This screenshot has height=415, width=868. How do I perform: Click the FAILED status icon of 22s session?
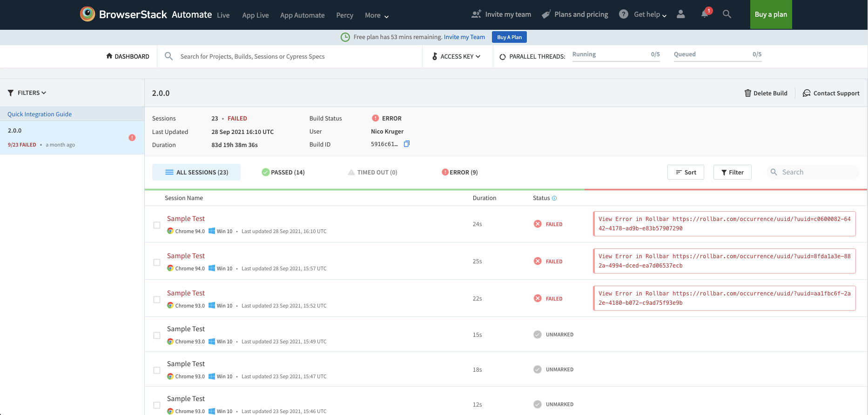point(538,298)
